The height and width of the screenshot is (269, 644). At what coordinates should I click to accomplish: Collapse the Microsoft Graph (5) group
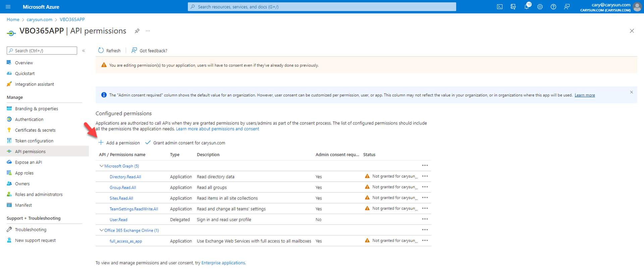pyautogui.click(x=101, y=166)
